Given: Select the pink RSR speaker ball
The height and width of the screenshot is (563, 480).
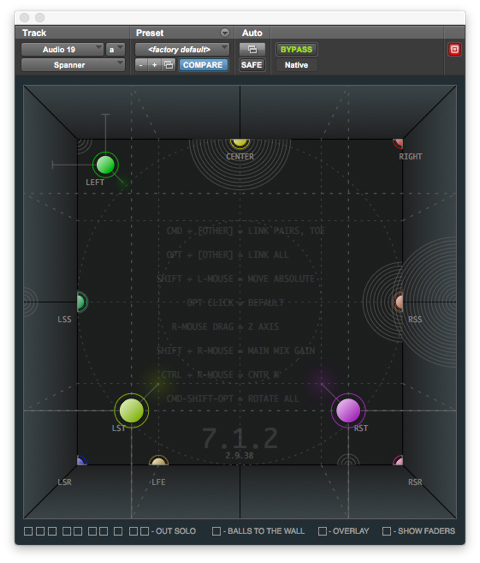Looking at the screenshot, I should point(399,460).
